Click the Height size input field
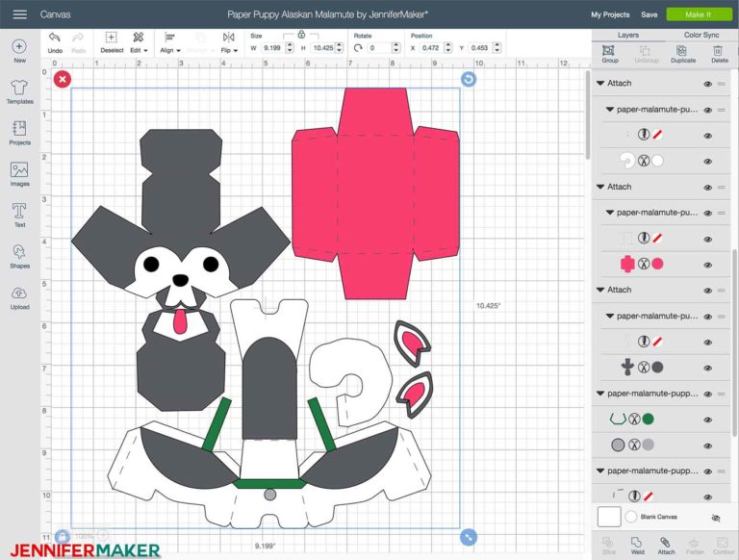739x560 pixels. point(323,47)
